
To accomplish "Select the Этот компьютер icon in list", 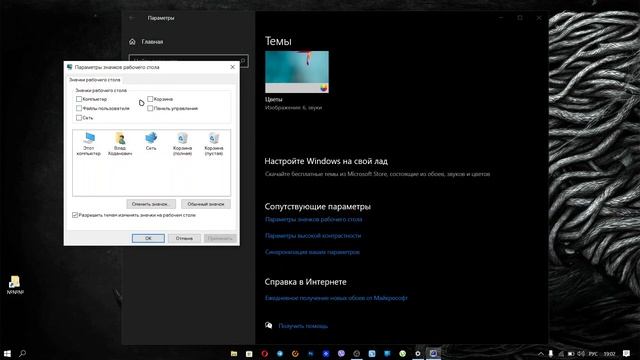I will [89, 144].
